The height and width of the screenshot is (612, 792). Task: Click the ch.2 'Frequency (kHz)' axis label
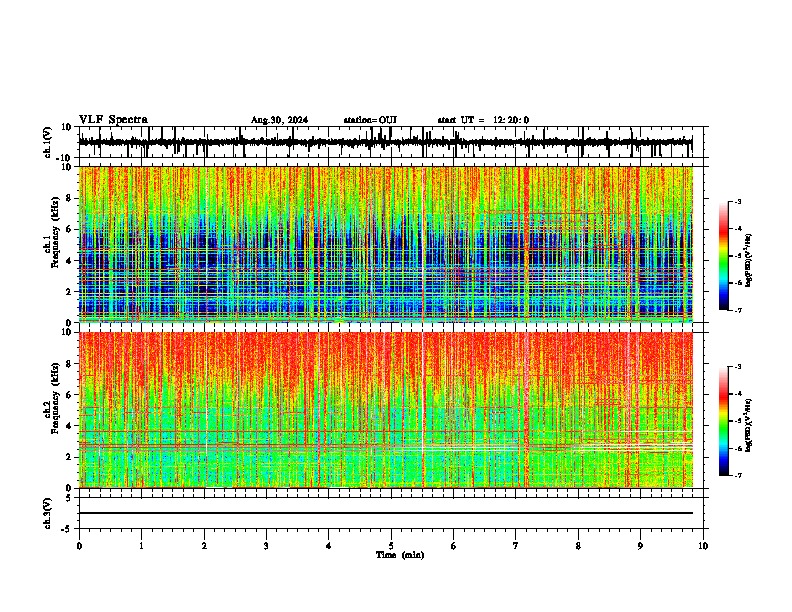(56, 398)
